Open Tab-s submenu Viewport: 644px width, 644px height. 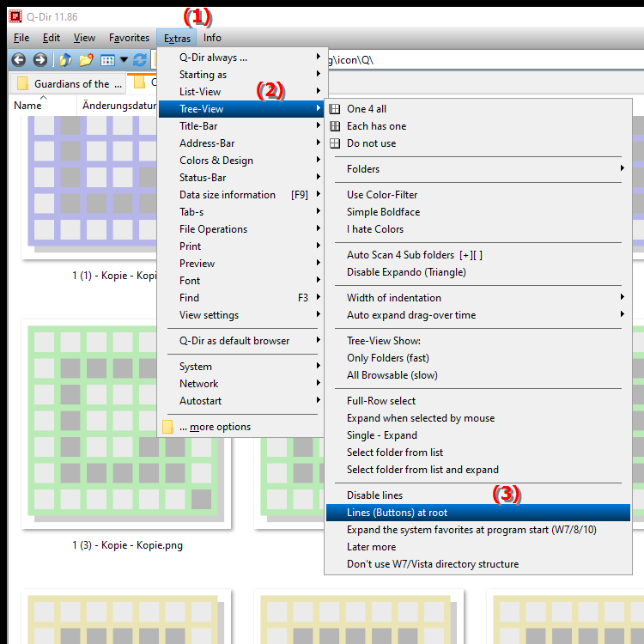(241, 212)
